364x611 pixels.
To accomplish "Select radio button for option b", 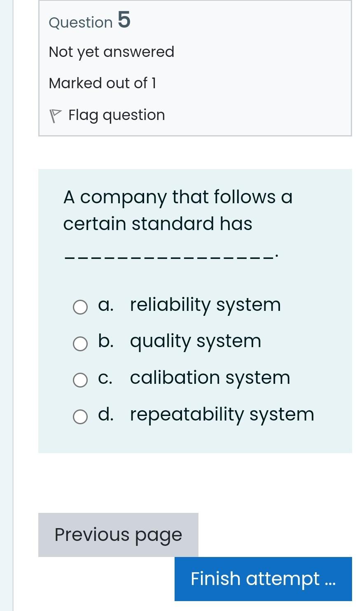I will [80, 343].
